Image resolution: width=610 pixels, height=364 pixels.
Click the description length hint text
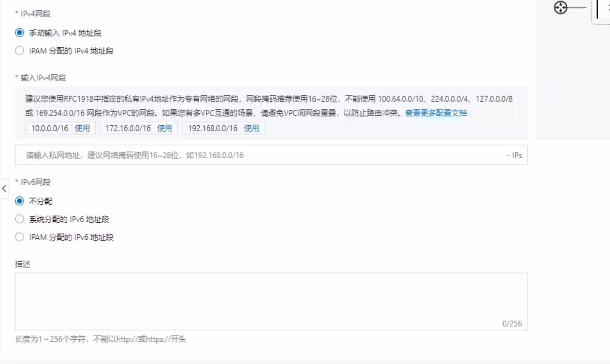click(x=100, y=339)
